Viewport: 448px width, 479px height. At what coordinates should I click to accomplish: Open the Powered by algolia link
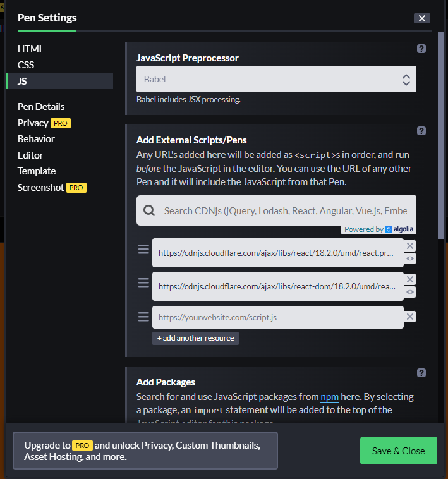pyautogui.click(x=378, y=229)
